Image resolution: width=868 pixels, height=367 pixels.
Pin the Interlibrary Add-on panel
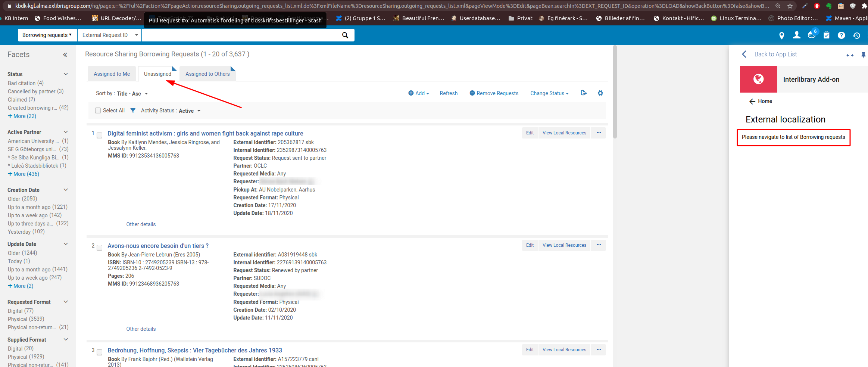[x=863, y=55]
